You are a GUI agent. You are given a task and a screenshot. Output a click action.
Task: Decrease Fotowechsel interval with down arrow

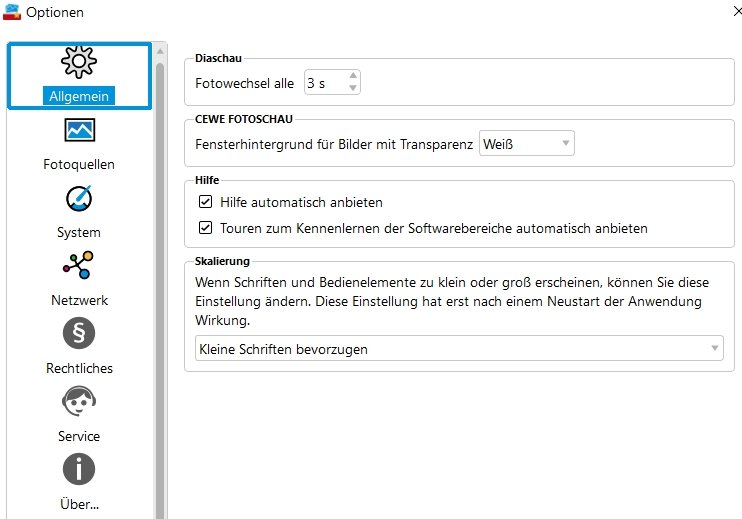353,89
